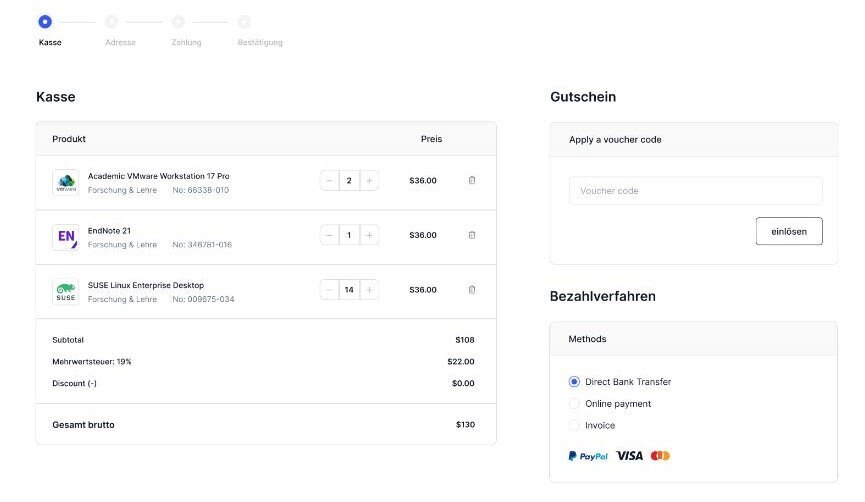The width and height of the screenshot is (865, 502).
Task: Click the SUSE product logo
Action: [x=66, y=292]
